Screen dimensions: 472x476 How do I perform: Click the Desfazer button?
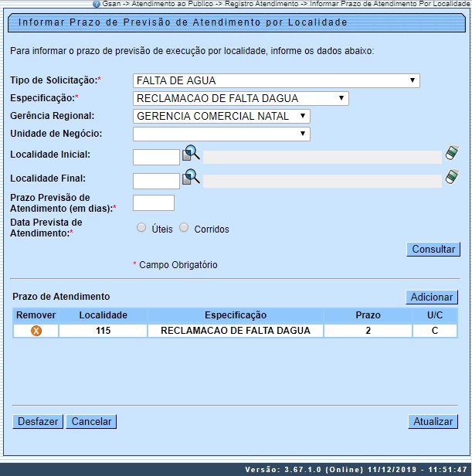tap(38, 422)
